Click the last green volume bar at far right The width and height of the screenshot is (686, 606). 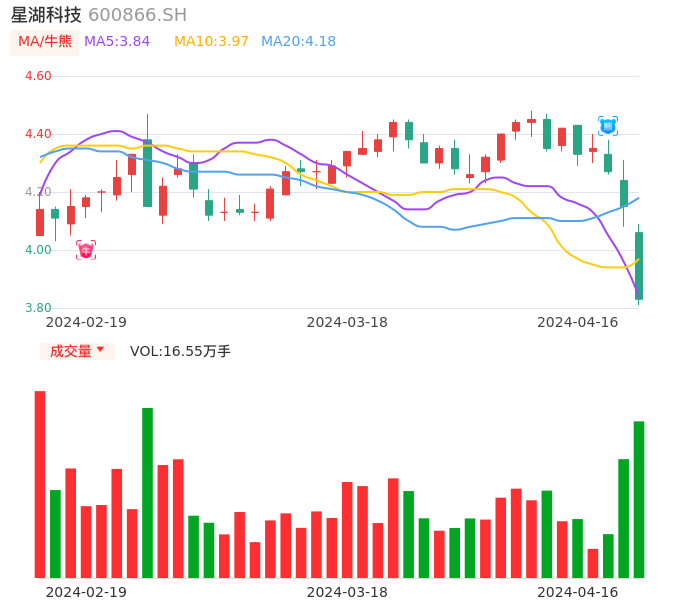click(639, 500)
